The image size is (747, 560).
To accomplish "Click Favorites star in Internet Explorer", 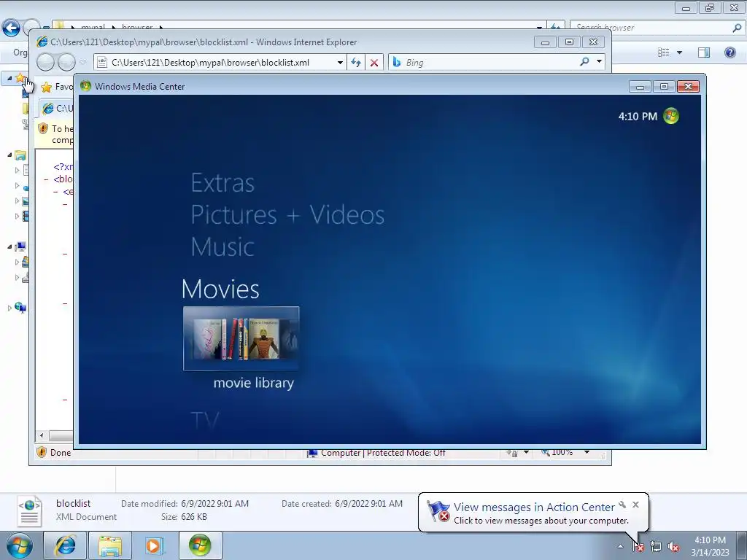I will [x=46, y=87].
